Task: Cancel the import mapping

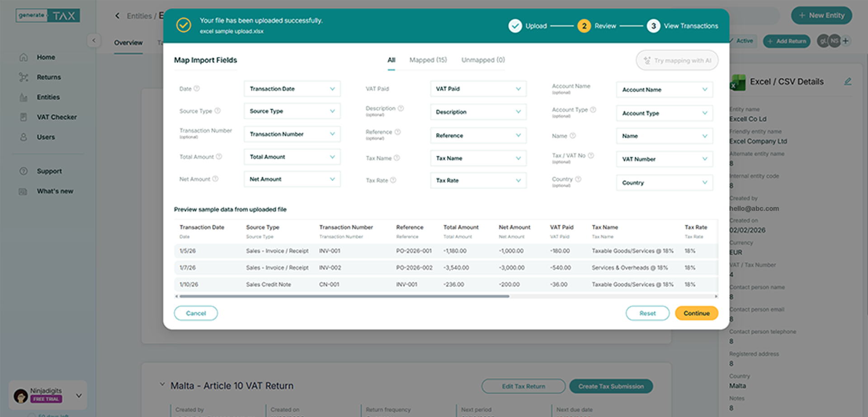Action: 196,313
